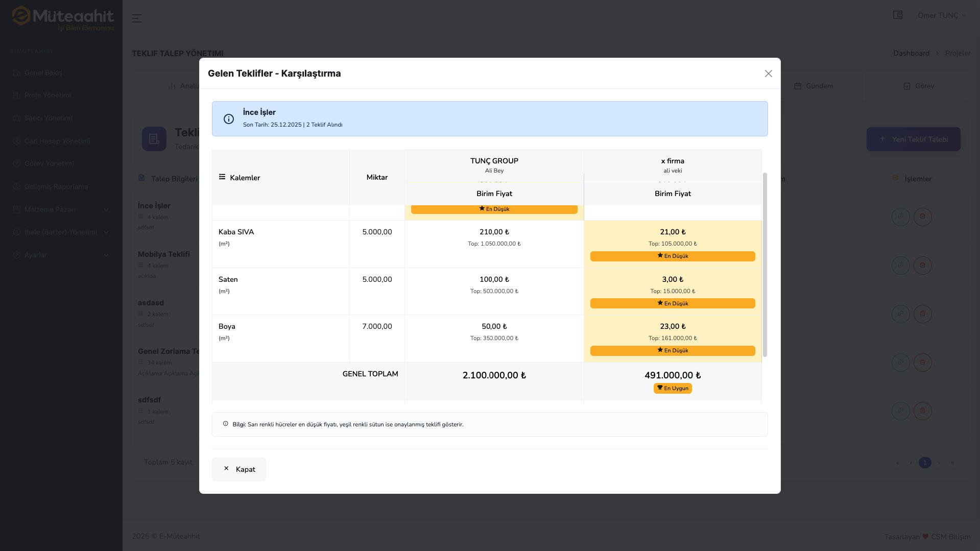The width and height of the screenshot is (980, 551).
Task: Click the wallet icon in top bar
Action: tap(898, 15)
